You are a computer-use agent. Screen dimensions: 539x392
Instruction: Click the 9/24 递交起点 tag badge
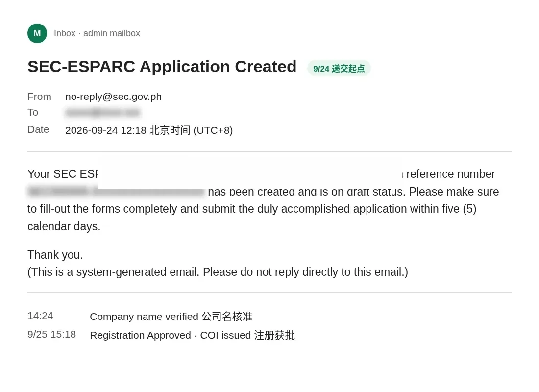coord(339,69)
